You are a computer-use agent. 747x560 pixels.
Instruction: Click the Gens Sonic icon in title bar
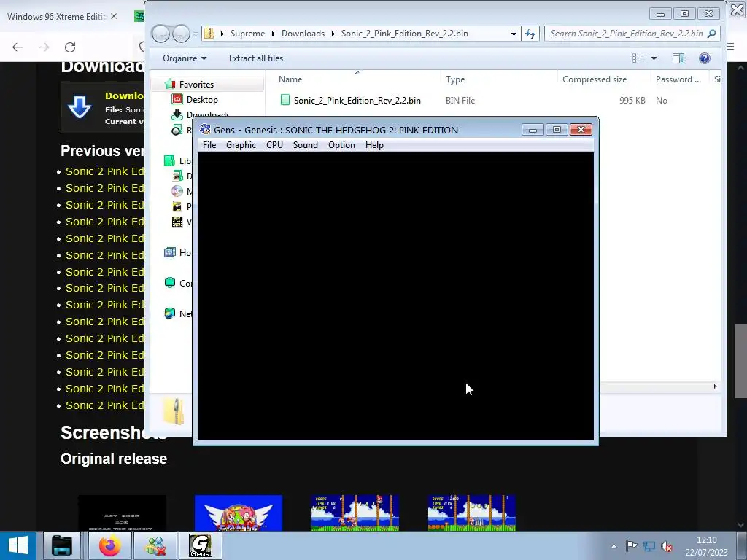(x=205, y=130)
